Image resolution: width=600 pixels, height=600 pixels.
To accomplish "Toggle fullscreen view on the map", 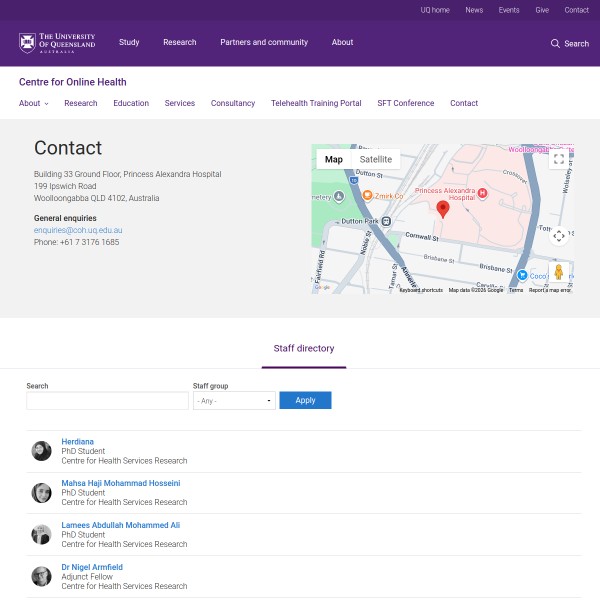I will [559, 159].
